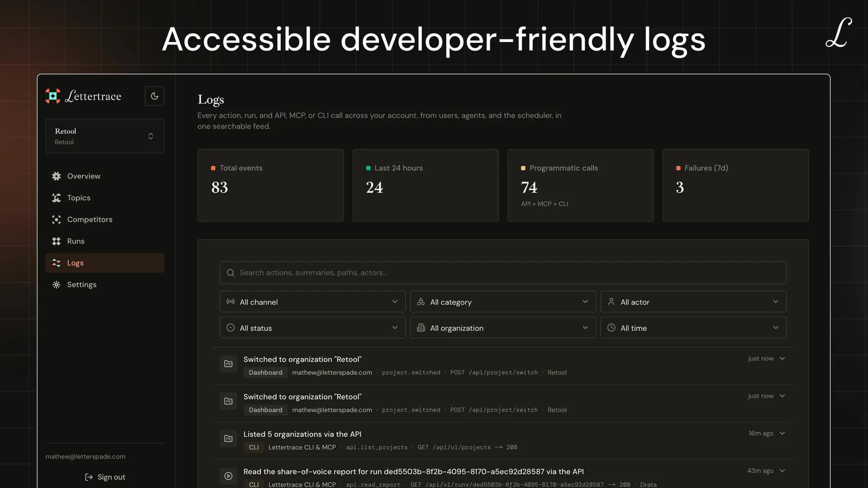Click the Lettertrace logo icon
Image resolution: width=868 pixels, height=488 pixels.
pyautogui.click(x=53, y=96)
